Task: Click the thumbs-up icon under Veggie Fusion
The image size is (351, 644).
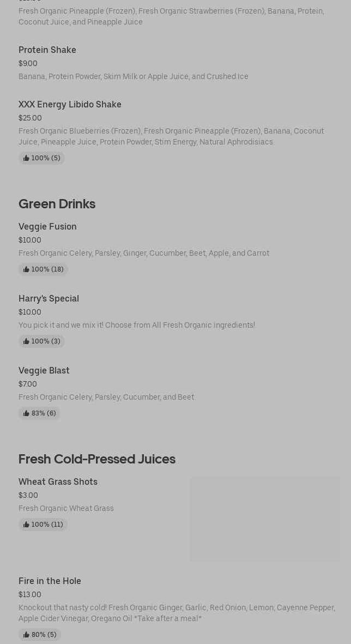Action: coord(26,269)
